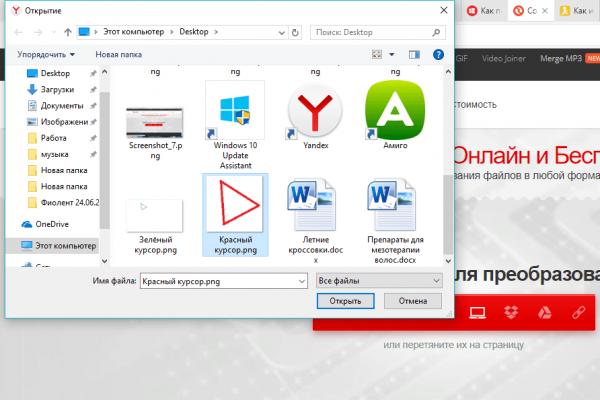
Task: Select Препараты для мезотерапии волос.docx document
Action: pos(395,221)
